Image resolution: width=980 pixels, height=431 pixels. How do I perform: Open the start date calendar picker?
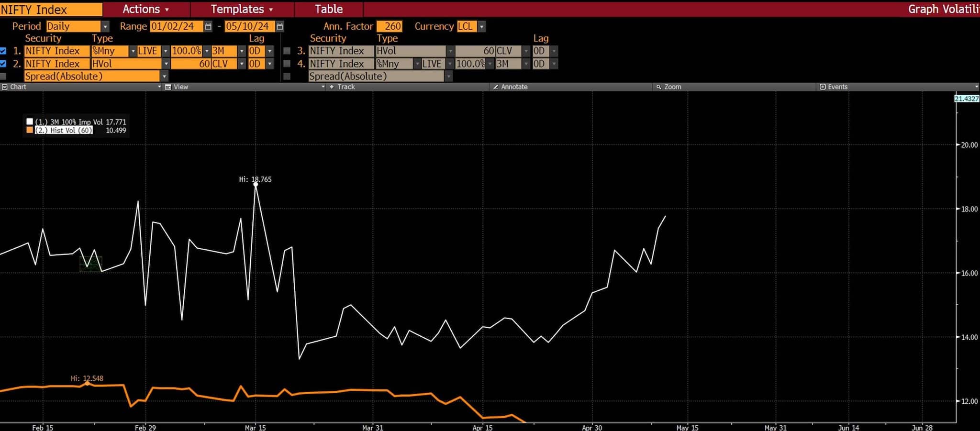click(x=208, y=26)
